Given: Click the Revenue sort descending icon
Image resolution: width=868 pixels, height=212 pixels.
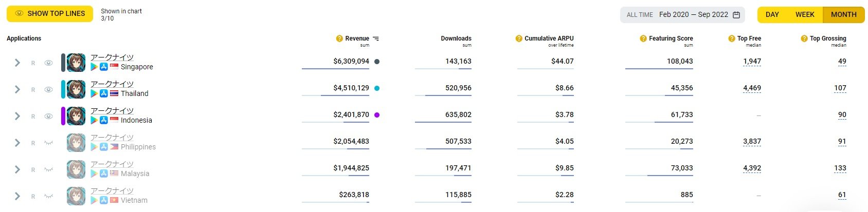Looking at the screenshot, I should click(x=376, y=38).
